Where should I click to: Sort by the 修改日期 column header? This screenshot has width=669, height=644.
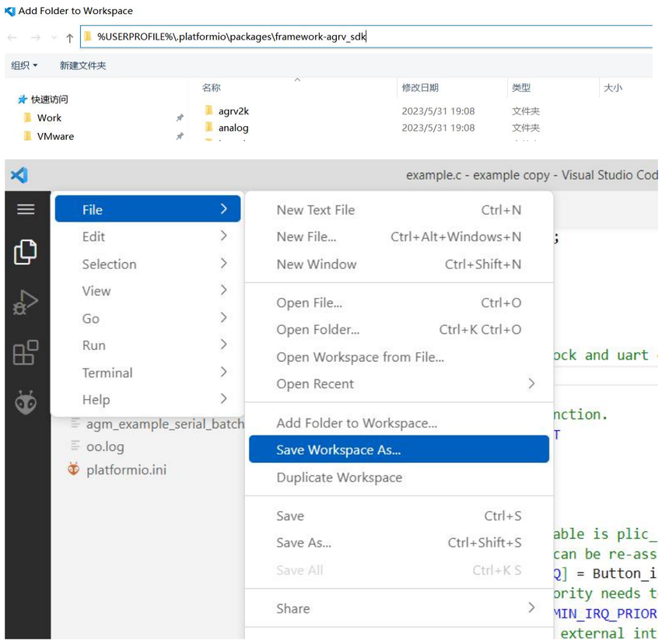coord(420,87)
